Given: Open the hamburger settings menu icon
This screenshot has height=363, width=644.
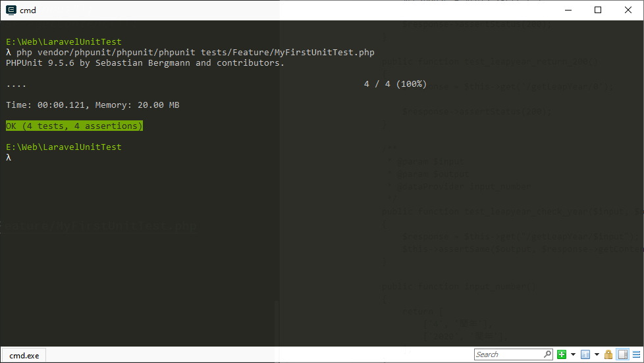Looking at the screenshot, I should [x=636, y=354].
